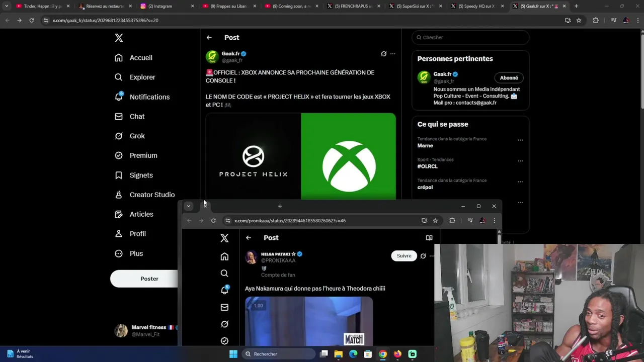Play the Paris Match video in the front window
This screenshot has height=362, width=644.
[309, 321]
